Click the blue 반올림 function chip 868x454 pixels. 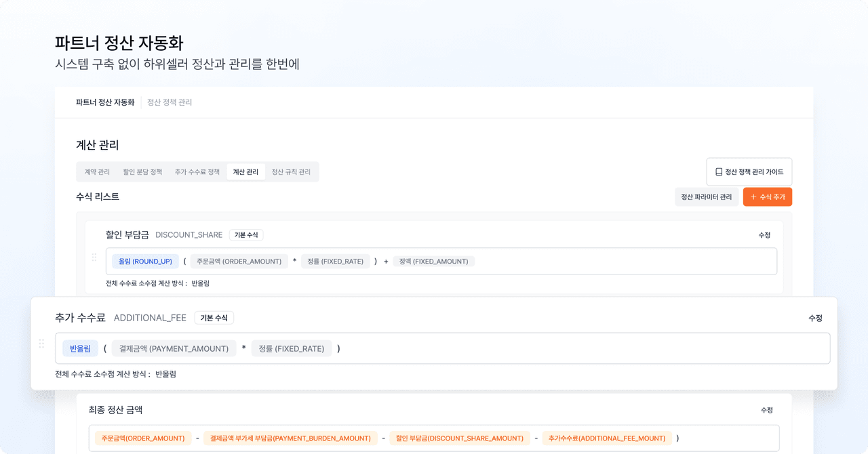[x=80, y=348]
